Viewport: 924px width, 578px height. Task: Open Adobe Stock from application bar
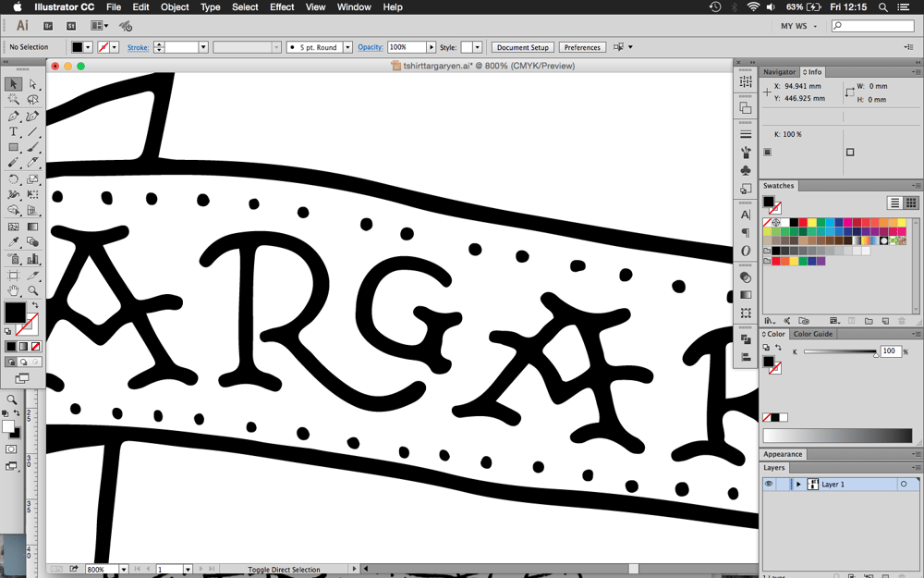(x=71, y=26)
